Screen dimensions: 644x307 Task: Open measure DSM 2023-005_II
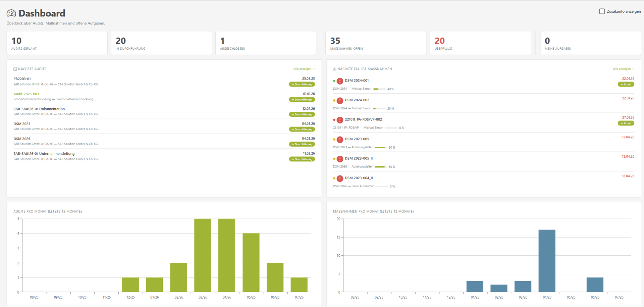[x=359, y=158]
